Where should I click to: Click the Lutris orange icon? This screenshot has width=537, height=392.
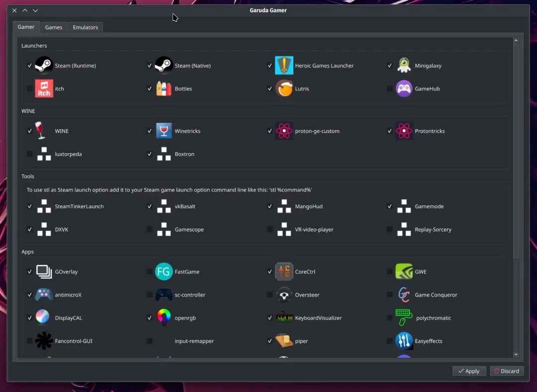pyautogui.click(x=284, y=88)
